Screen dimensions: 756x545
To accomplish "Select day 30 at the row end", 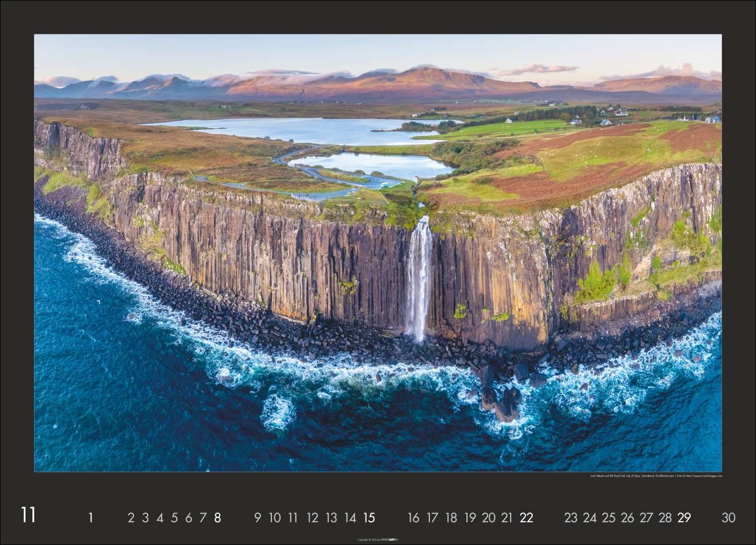I will coord(728,517).
